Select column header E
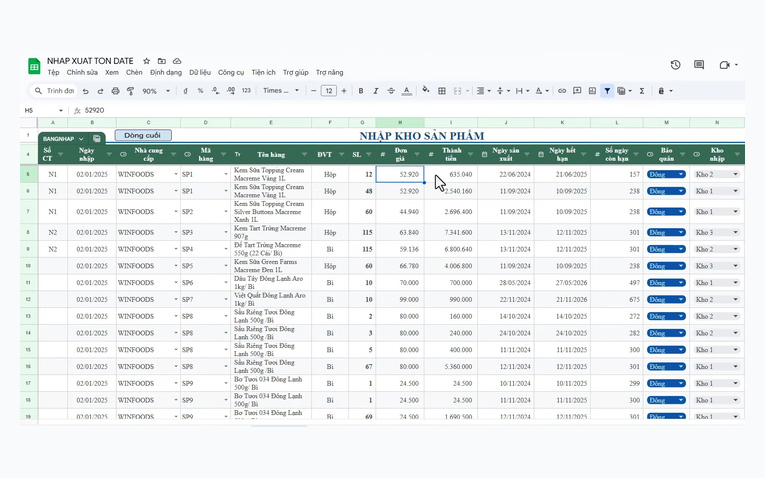765x478 pixels. (271, 122)
